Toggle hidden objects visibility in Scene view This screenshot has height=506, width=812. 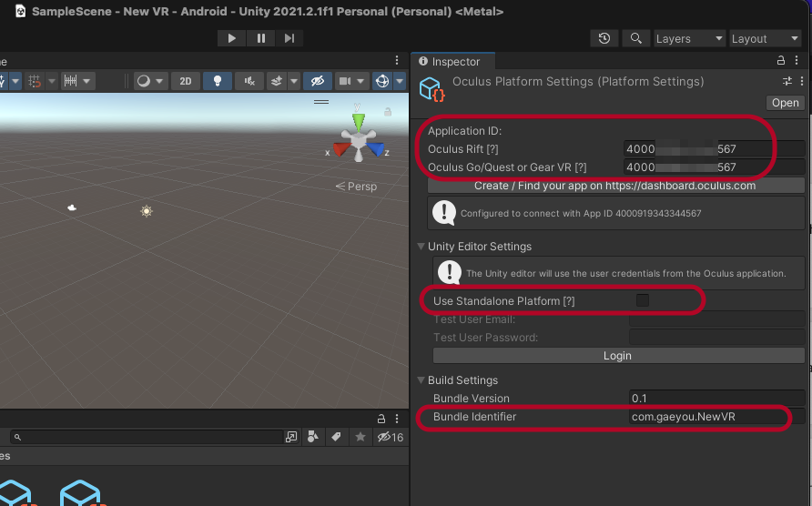[x=318, y=81]
